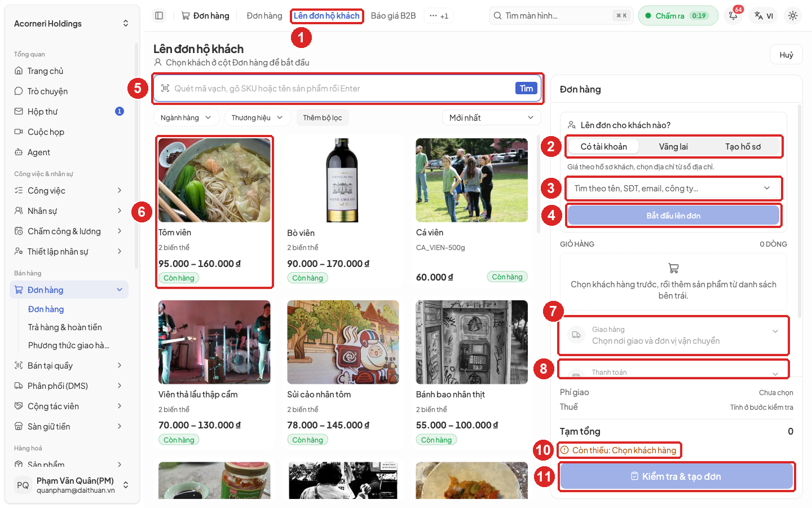
Task: Switch to the Lên đơn hộ khách tab
Action: [x=326, y=16]
